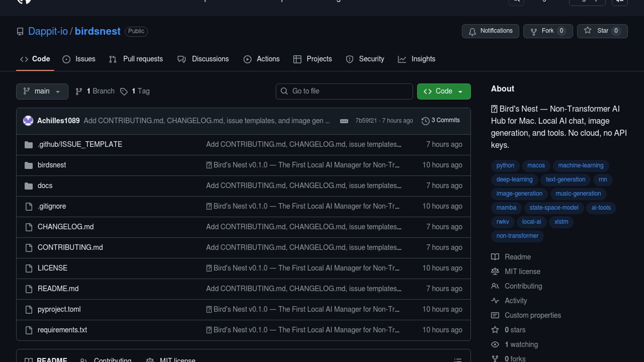Open the Insights tab
This screenshot has width=644, height=362.
(x=416, y=59)
